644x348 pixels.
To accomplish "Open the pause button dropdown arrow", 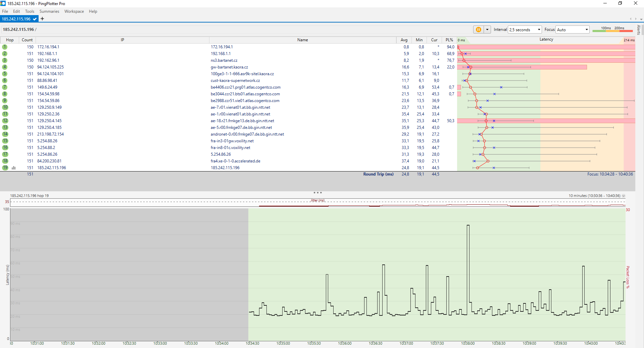I will pos(487,30).
